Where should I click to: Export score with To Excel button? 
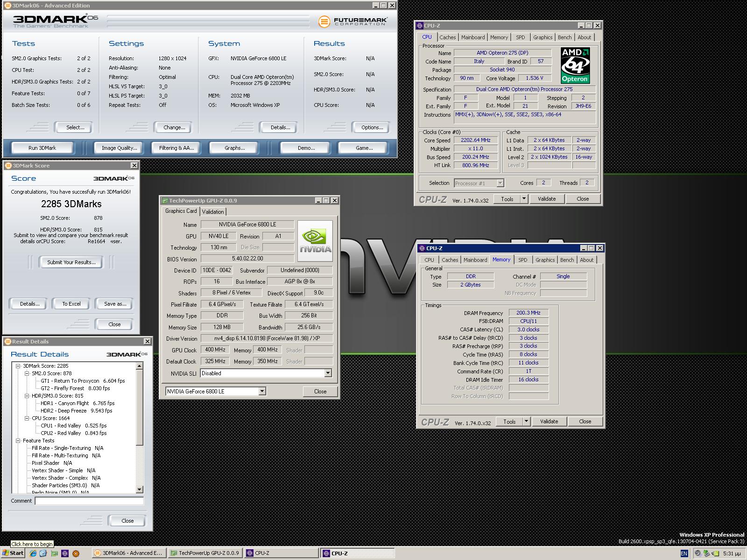(71, 304)
